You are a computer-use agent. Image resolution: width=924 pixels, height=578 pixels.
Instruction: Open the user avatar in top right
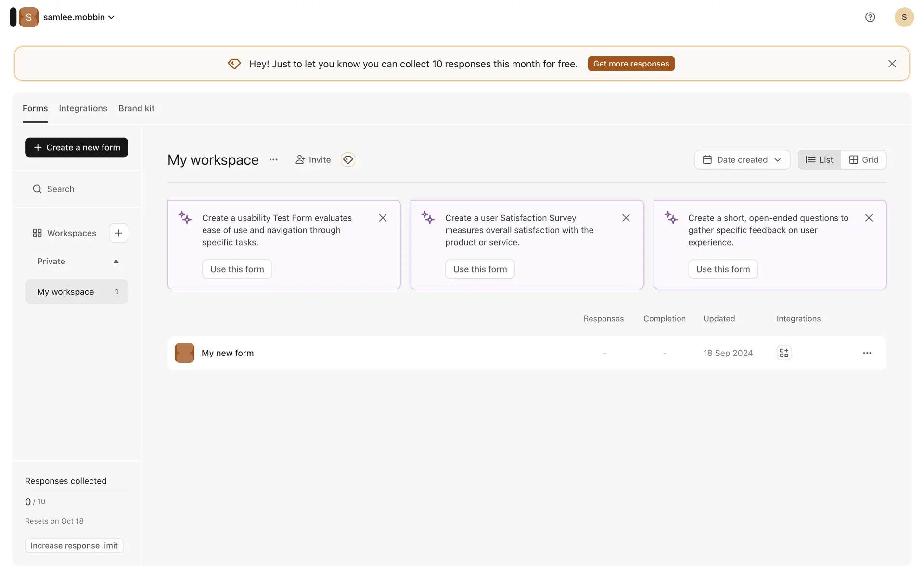[x=904, y=17]
